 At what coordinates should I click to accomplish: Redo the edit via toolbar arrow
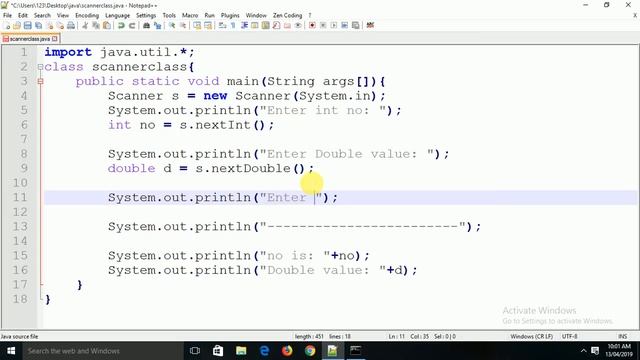[132, 25]
